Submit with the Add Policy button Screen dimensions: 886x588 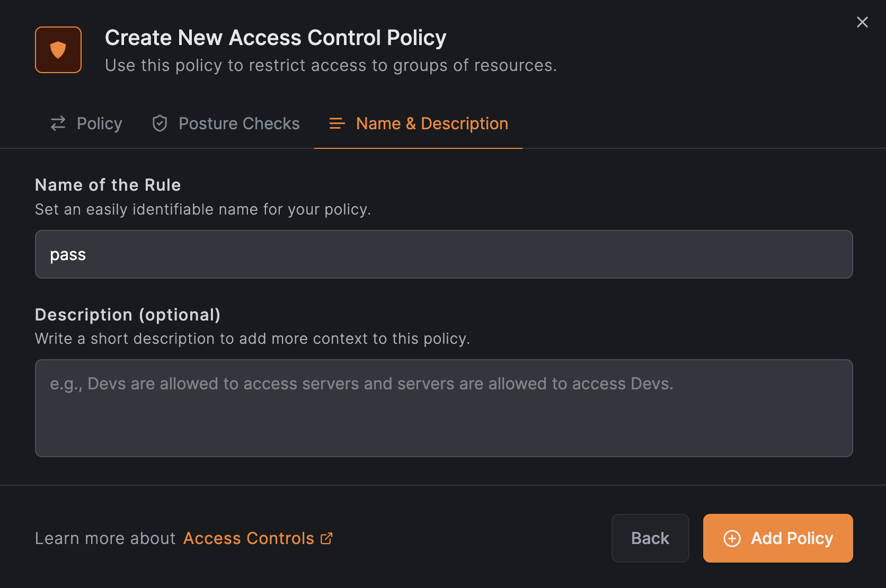pyautogui.click(x=777, y=538)
